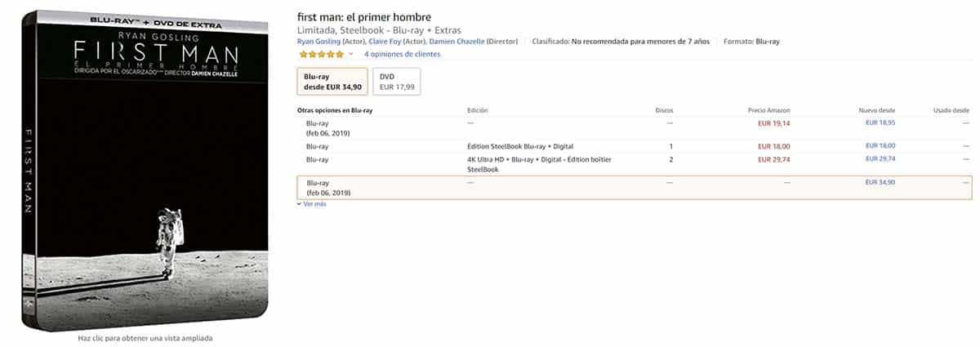Select the Blu-ray format option EUR 34,90
980x347 pixels.
[332, 82]
